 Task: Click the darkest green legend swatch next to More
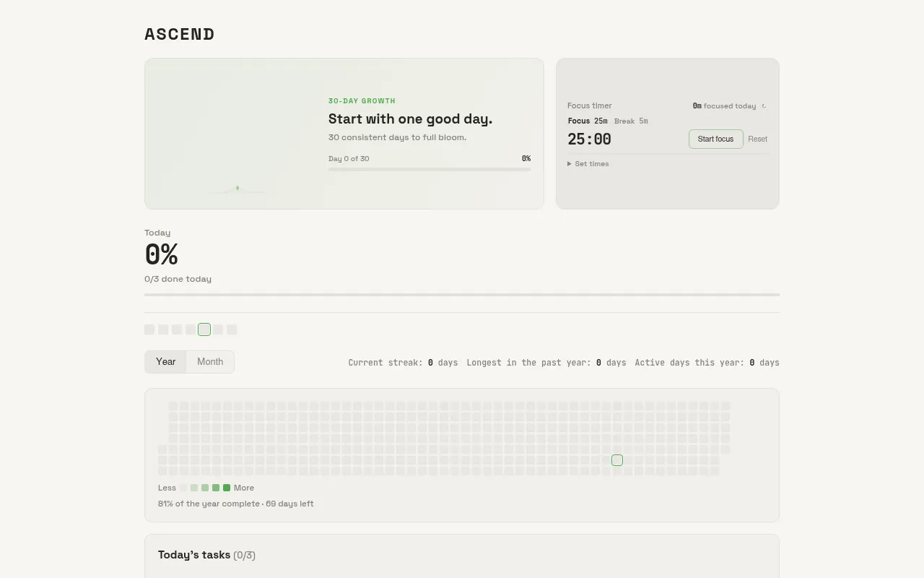(227, 488)
